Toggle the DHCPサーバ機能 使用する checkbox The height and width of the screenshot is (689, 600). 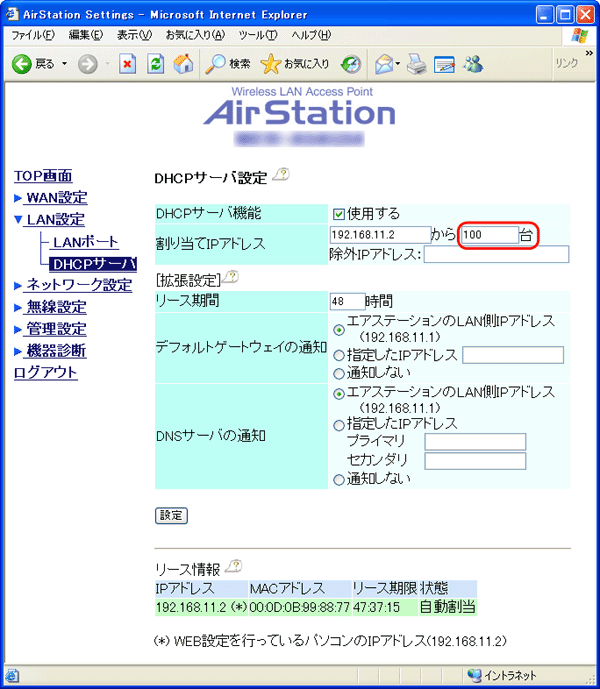338,214
